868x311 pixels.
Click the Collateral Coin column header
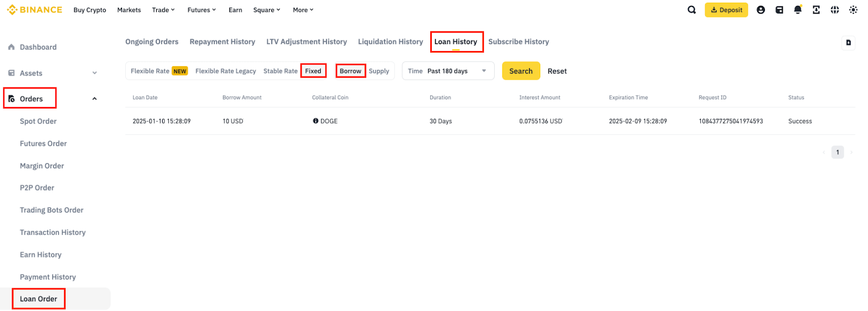coord(330,98)
